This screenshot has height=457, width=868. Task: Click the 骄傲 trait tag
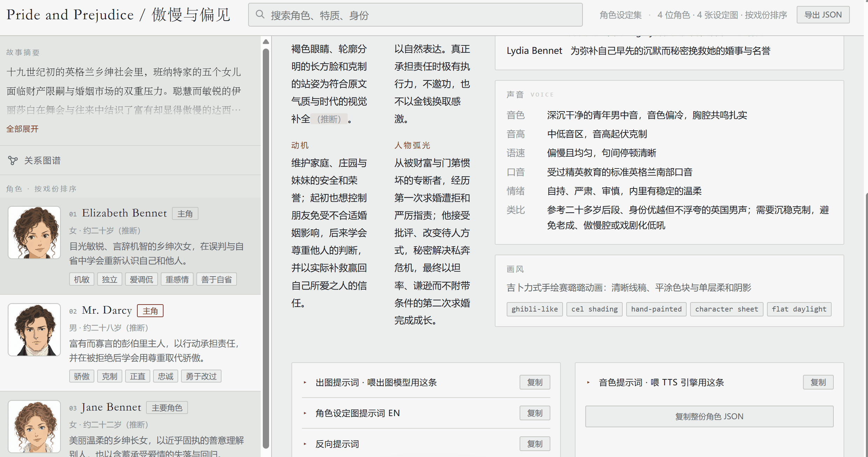click(82, 376)
